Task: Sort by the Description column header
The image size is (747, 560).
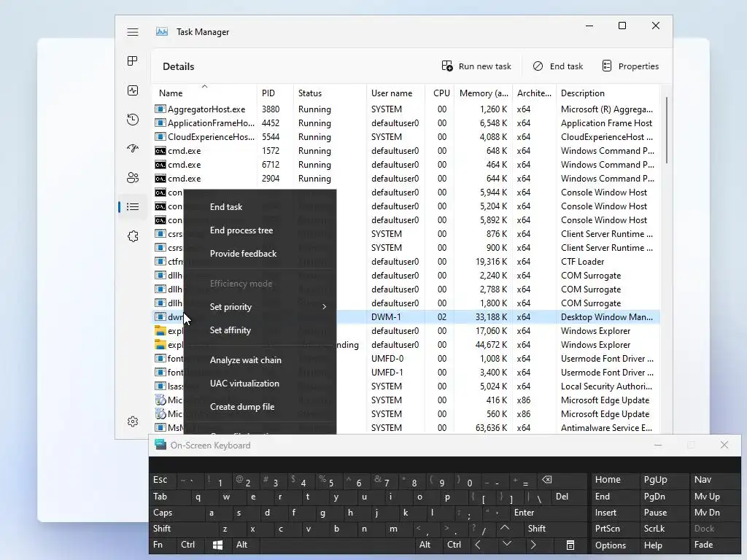Action: [x=608, y=93]
